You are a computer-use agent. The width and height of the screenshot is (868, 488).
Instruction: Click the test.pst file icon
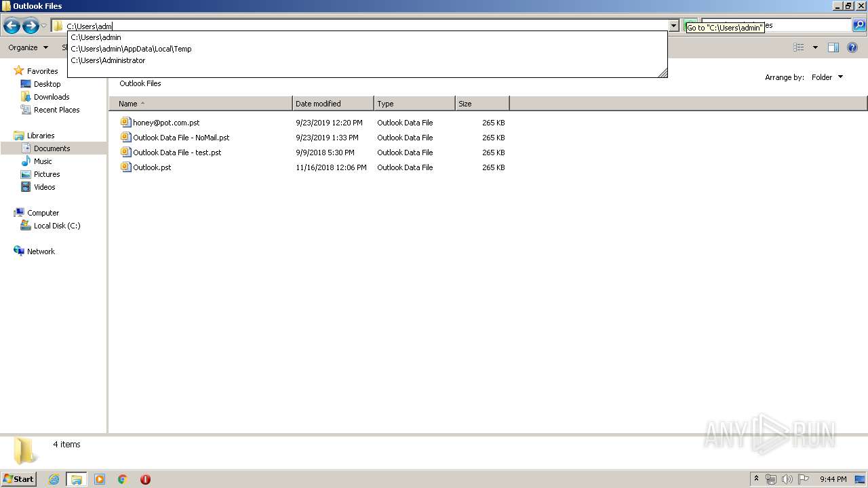click(125, 152)
